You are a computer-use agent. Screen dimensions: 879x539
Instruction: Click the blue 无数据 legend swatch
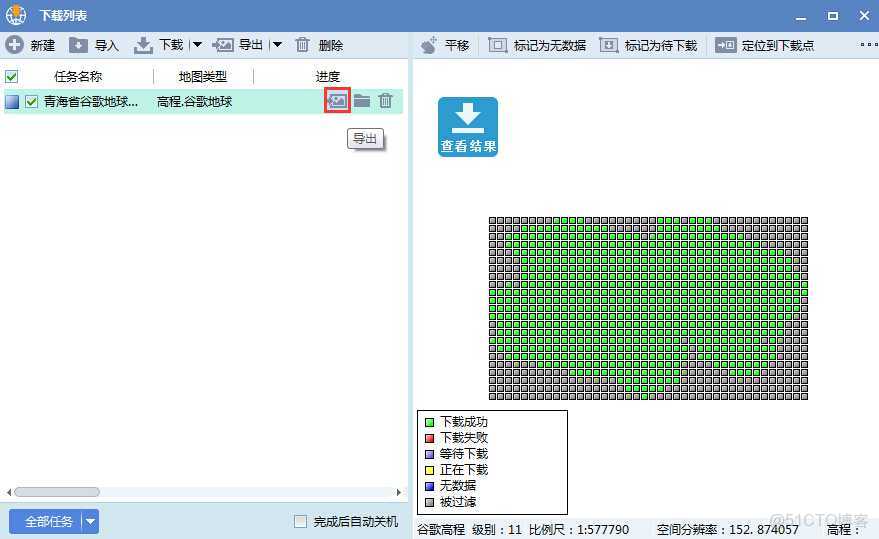click(429, 486)
